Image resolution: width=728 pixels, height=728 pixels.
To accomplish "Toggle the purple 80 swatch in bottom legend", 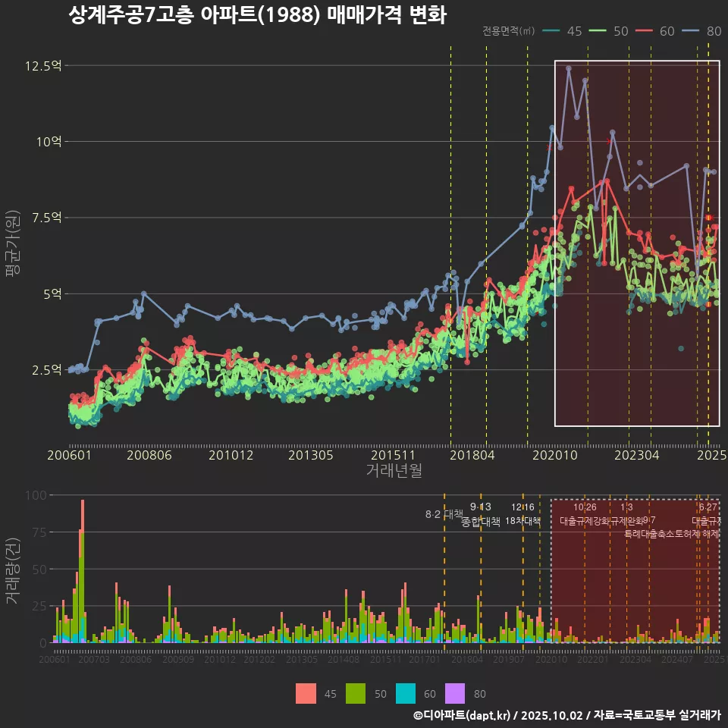I will coord(455,693).
